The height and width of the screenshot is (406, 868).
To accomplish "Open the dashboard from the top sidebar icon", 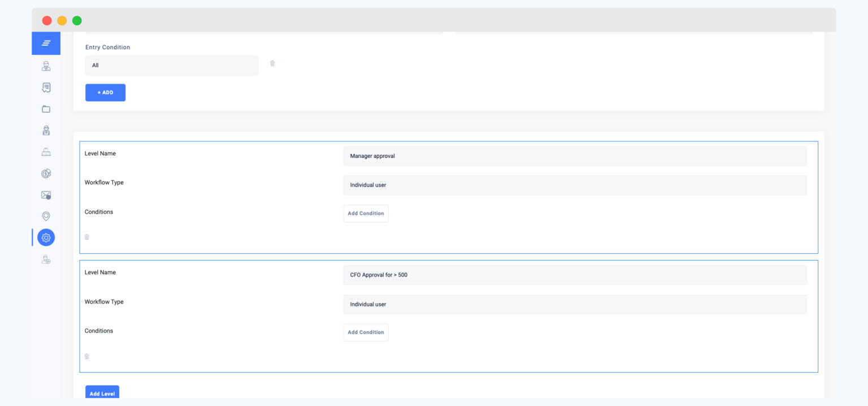I will click(x=46, y=43).
